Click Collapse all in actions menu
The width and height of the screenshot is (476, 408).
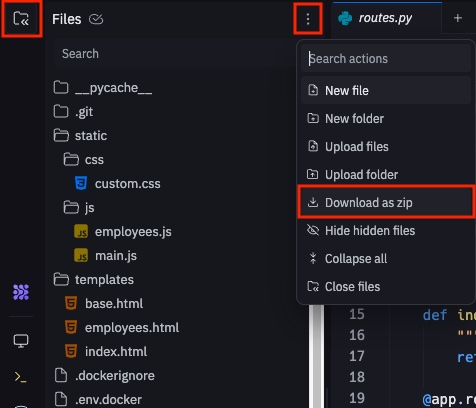386,259
